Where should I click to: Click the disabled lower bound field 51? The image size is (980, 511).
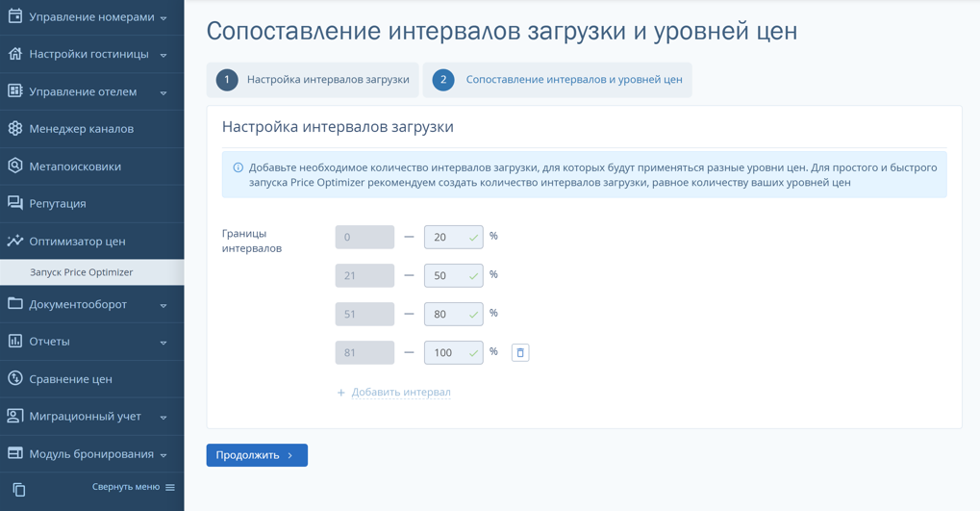pos(365,314)
